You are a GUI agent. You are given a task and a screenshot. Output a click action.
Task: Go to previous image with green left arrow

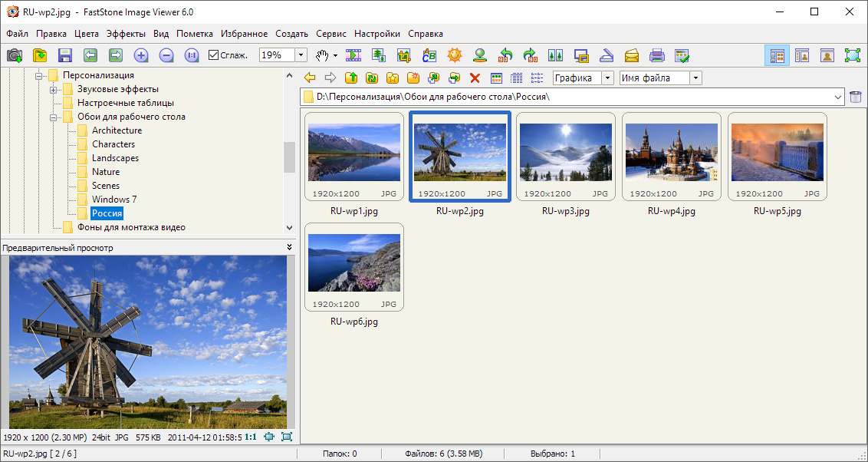[x=90, y=54]
